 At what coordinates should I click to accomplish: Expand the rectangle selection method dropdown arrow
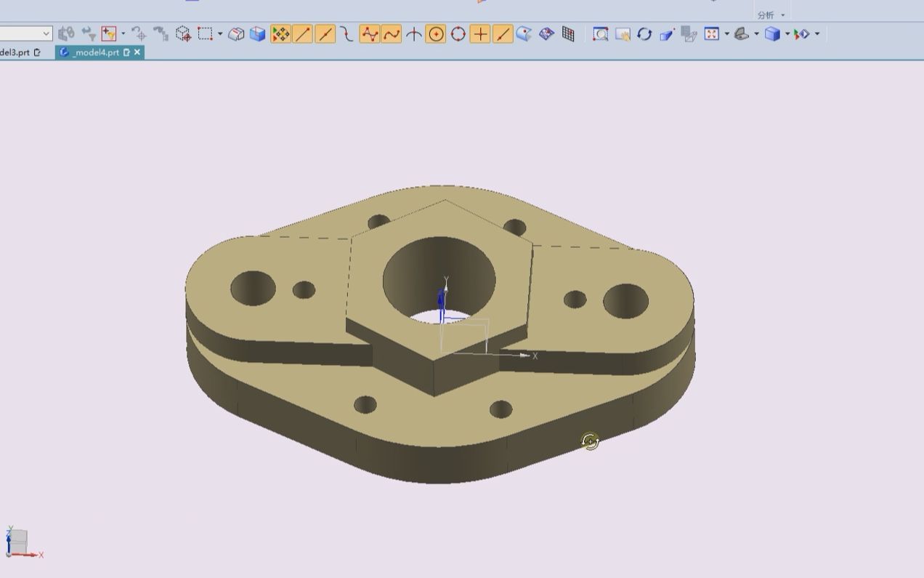220,34
